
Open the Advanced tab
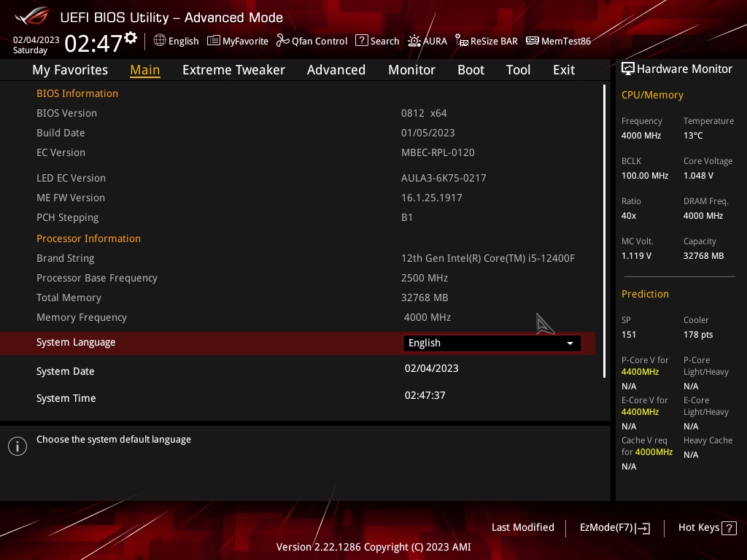(336, 70)
